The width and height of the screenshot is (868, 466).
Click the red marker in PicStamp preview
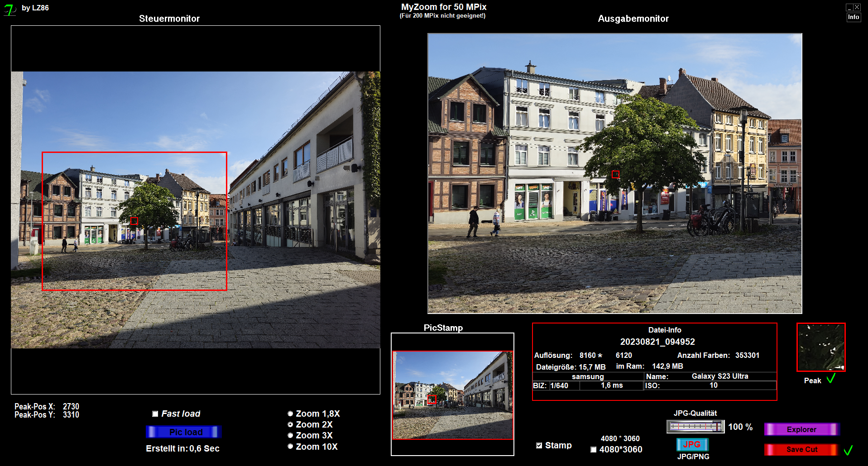432,399
